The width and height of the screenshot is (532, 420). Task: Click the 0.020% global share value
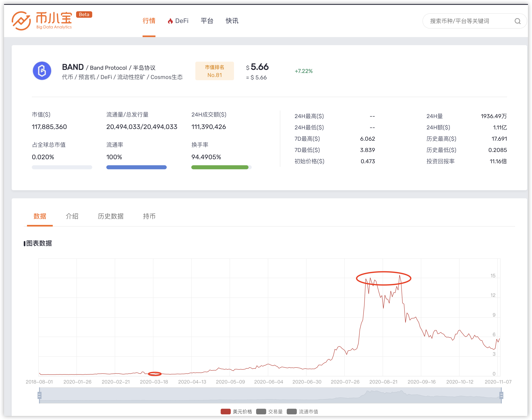(x=43, y=157)
